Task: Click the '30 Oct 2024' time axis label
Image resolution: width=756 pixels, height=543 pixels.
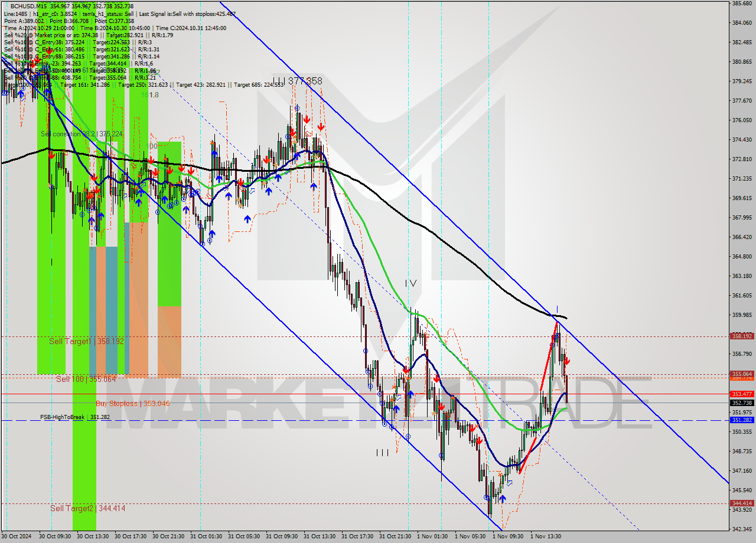Action: point(17,537)
